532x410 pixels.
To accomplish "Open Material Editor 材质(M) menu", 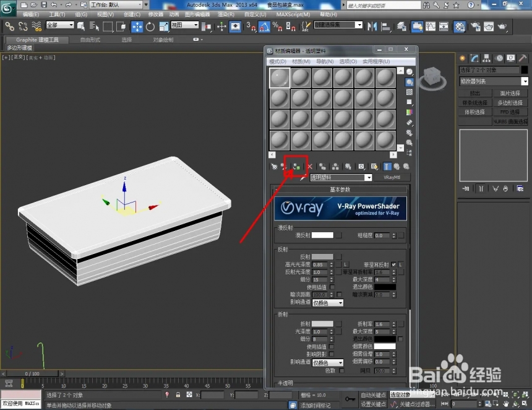I will (x=301, y=61).
